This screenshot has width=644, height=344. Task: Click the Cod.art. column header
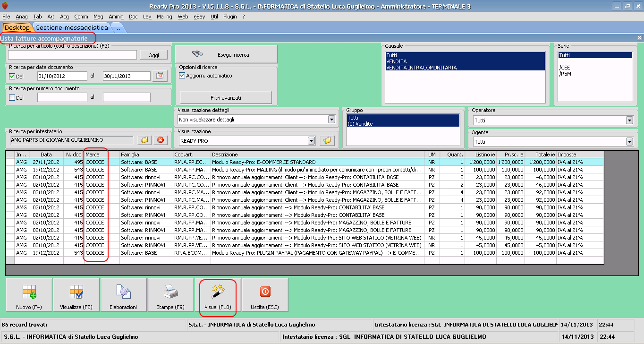click(192, 155)
